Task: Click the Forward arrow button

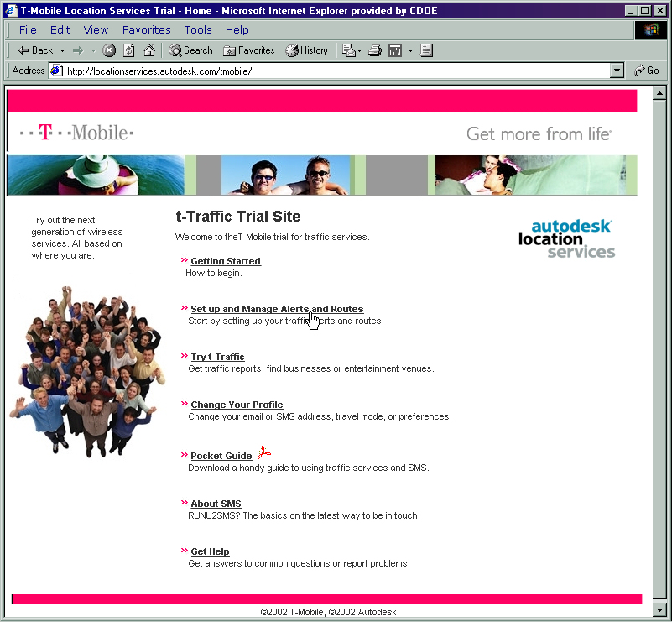Action: point(78,50)
